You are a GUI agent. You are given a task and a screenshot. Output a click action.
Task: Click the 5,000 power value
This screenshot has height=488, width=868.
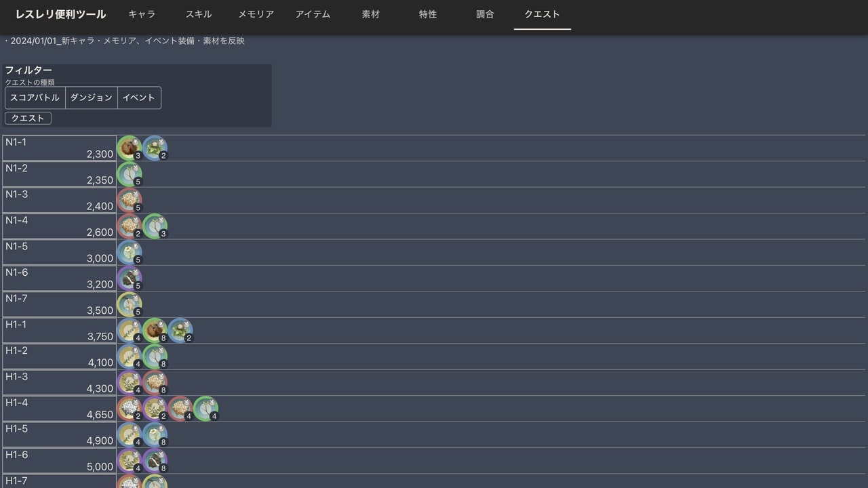[x=100, y=467]
